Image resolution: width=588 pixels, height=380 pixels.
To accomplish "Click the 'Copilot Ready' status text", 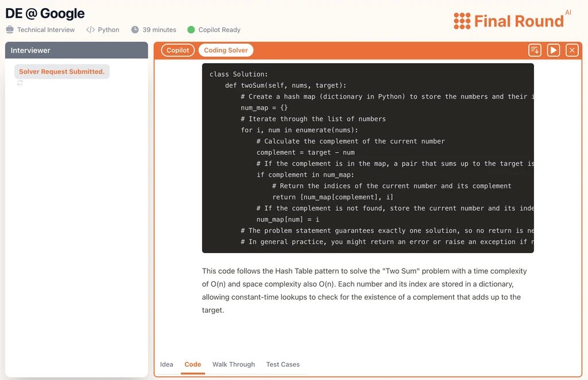I will 219,30.
